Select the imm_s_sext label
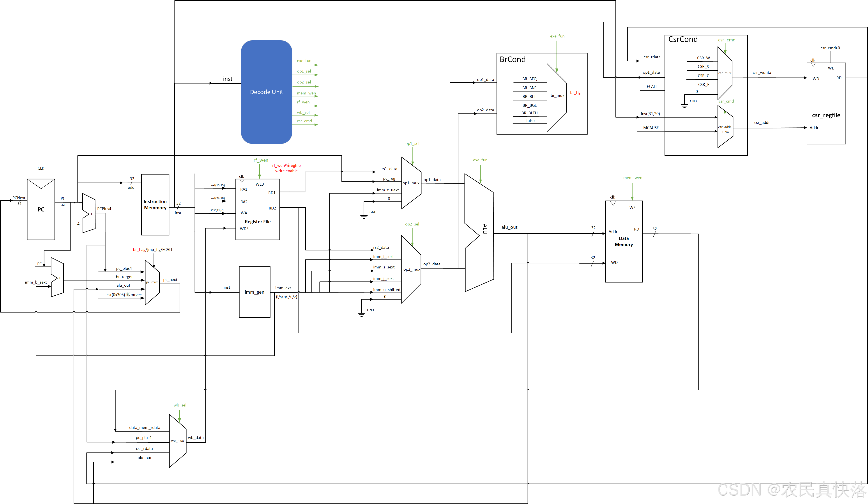This screenshot has height=504, width=868. coord(384,267)
